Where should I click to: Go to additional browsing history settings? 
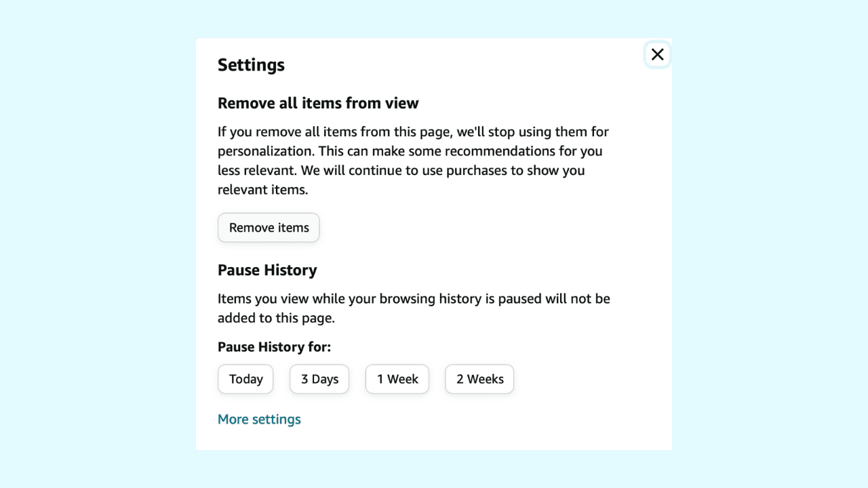coord(259,420)
